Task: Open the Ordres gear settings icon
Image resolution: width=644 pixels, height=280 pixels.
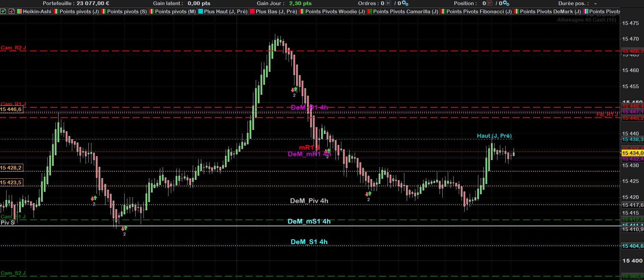Action: [405, 3]
